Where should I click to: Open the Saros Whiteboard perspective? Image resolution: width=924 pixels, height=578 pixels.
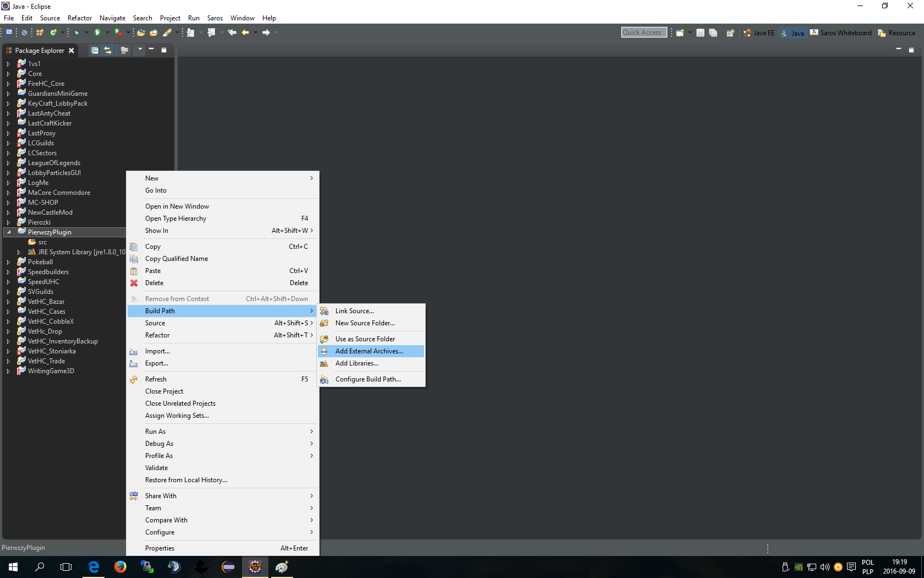point(840,33)
